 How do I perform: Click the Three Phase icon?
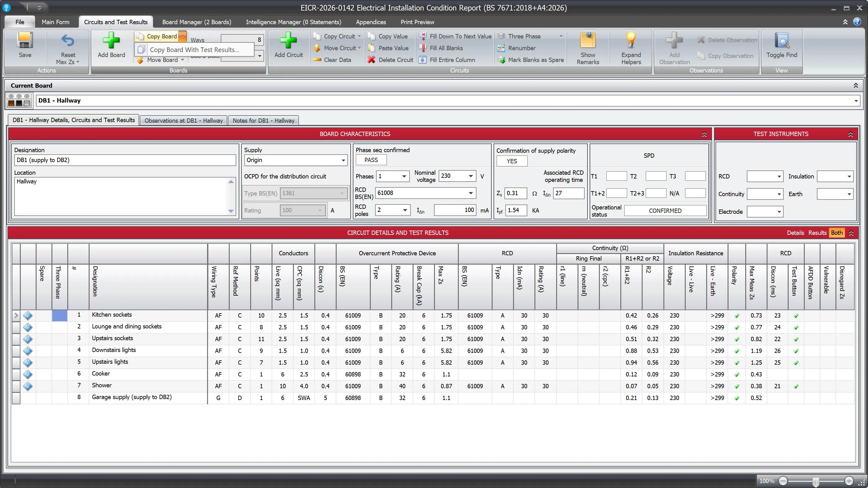[x=501, y=36]
